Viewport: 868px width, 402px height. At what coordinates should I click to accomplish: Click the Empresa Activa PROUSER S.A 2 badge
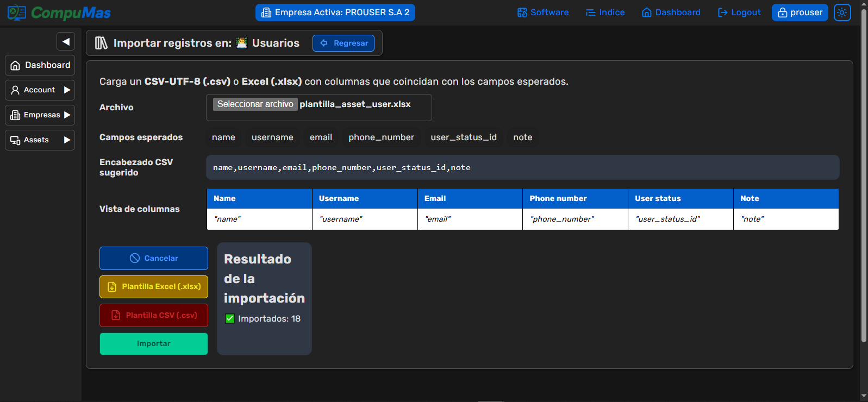click(335, 12)
